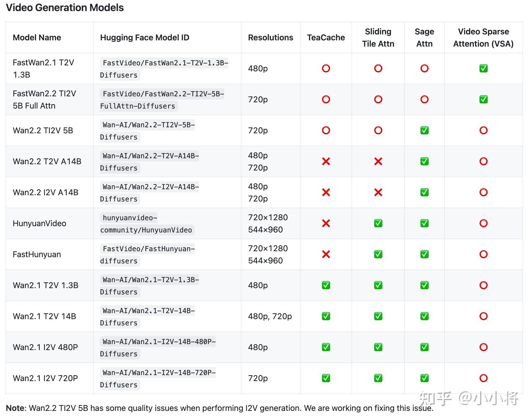The width and height of the screenshot is (532, 420).
Task: Click the Sliding Tile Attn circle for Wan2.2 TI2V 5B
Action: pos(378,130)
